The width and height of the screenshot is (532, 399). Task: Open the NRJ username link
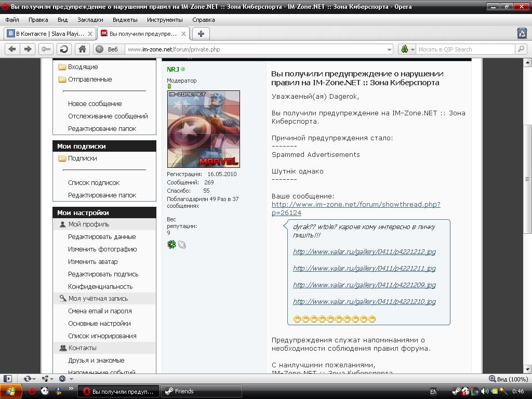tap(172, 69)
